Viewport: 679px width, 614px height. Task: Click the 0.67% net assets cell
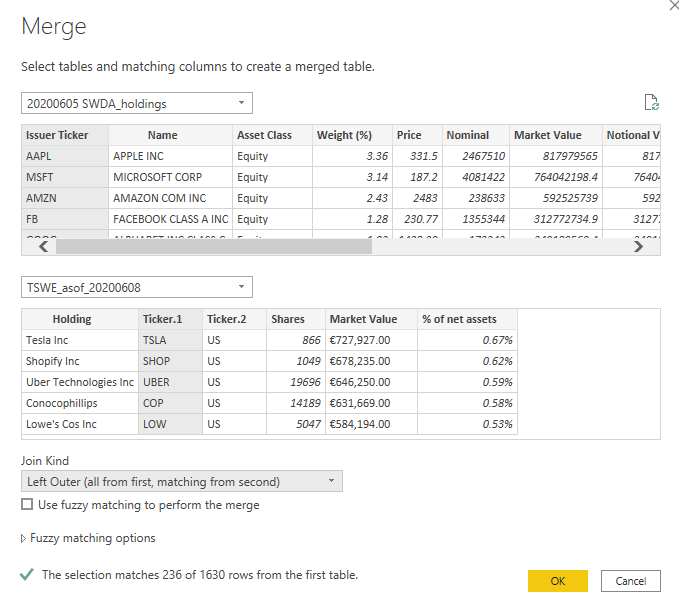point(468,340)
